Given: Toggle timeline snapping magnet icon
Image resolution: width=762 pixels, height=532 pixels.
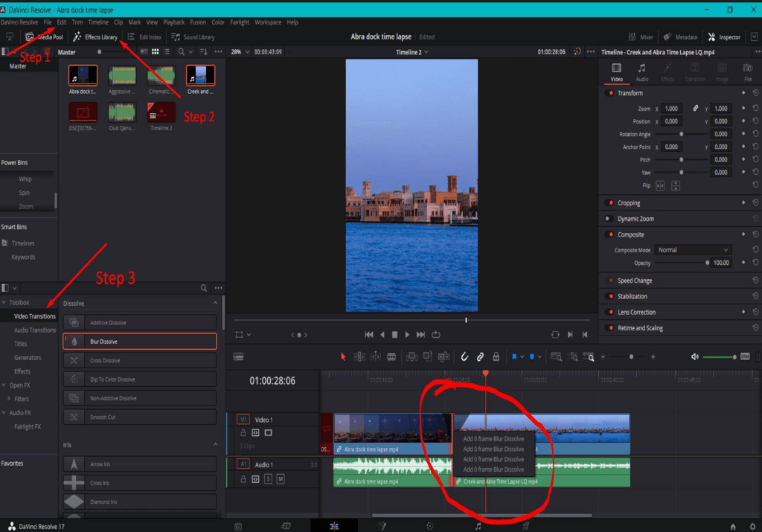Looking at the screenshot, I should click(x=464, y=357).
